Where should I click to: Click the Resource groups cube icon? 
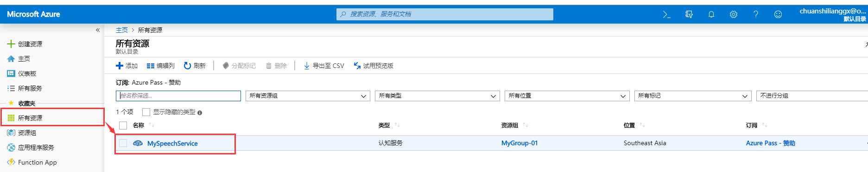(11, 133)
